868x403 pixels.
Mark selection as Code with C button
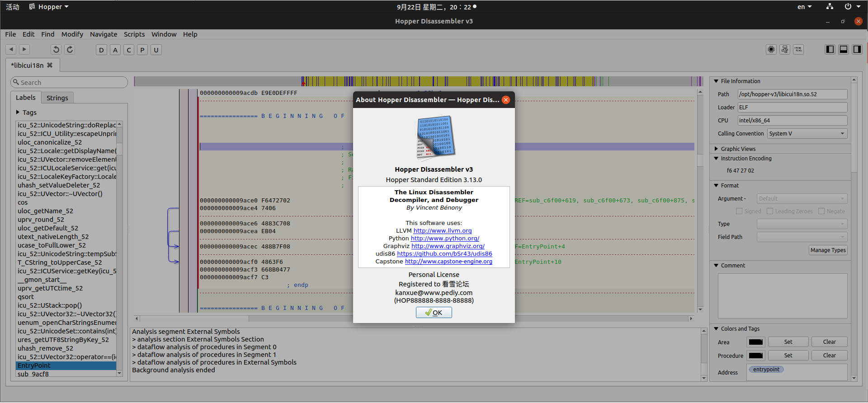pyautogui.click(x=129, y=50)
